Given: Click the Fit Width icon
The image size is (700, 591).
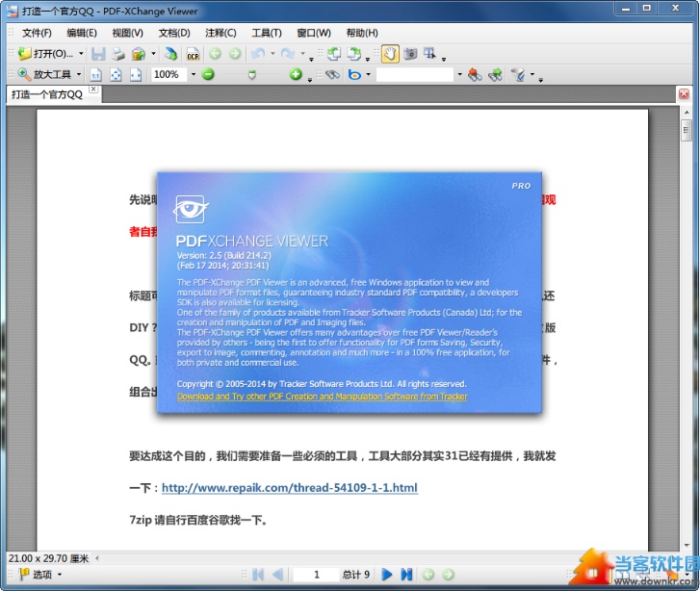Looking at the screenshot, I should pos(136,74).
